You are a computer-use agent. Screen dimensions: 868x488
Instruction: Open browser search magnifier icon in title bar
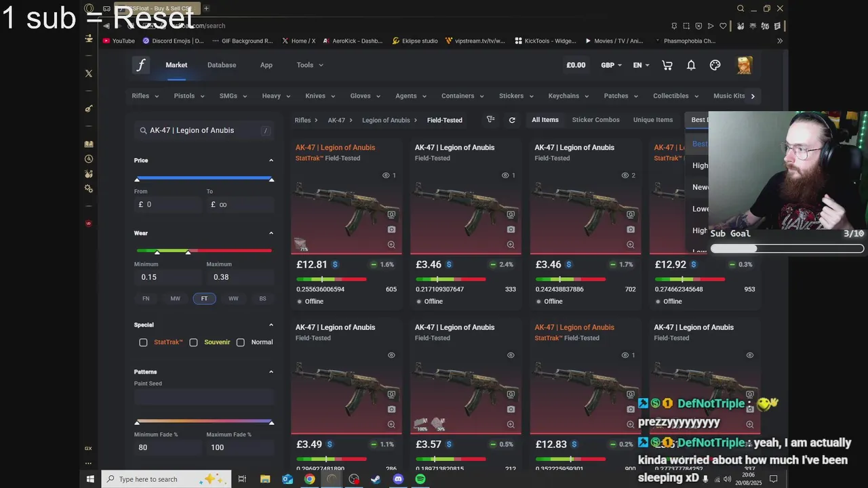click(741, 9)
